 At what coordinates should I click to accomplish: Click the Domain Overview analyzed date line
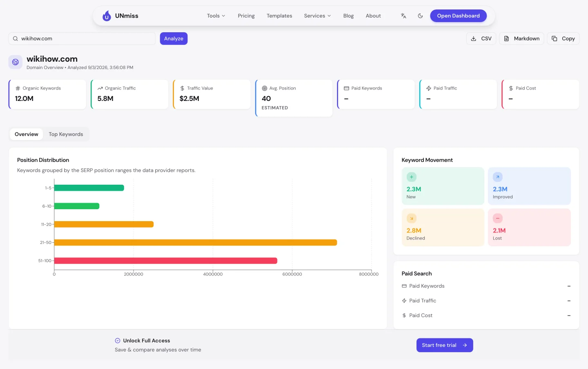tap(80, 68)
